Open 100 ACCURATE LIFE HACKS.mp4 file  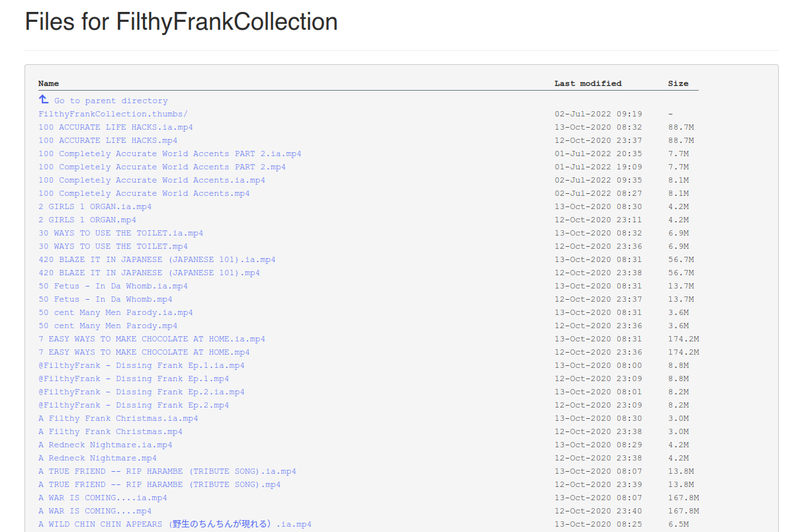pyautogui.click(x=108, y=140)
